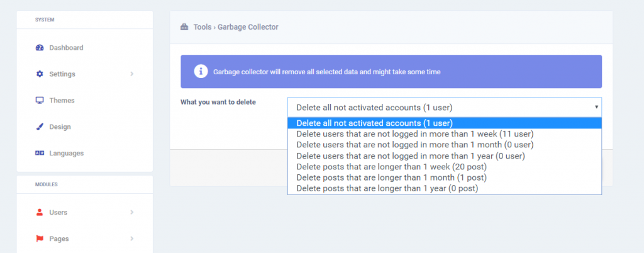644x253 pixels.
Task: Click the Themes monitor icon
Action: (40, 100)
